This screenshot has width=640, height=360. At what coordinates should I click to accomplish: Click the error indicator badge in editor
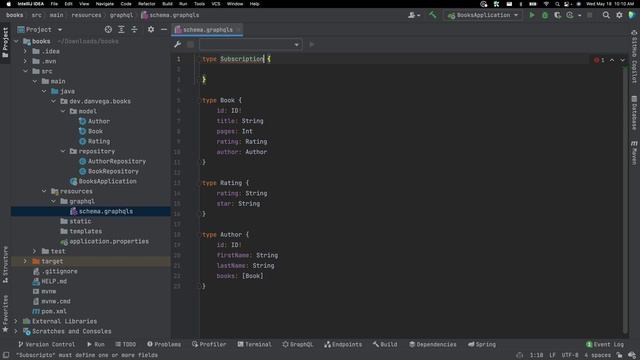coord(599,60)
